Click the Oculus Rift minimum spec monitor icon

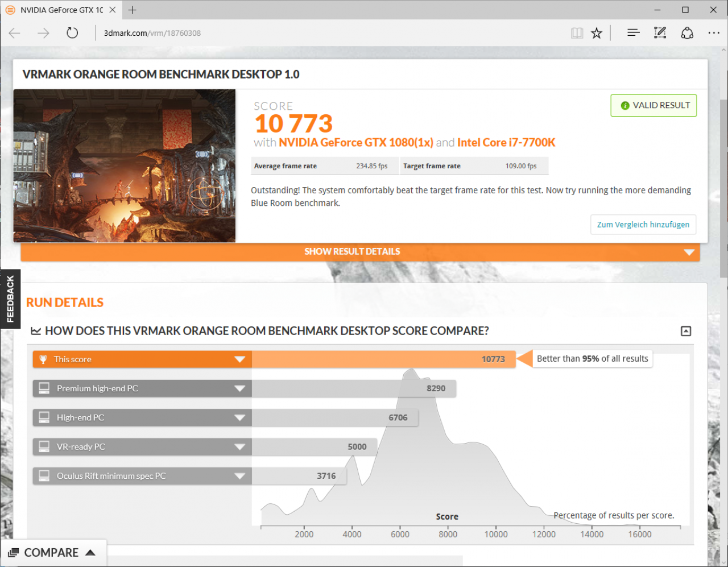pos(44,475)
